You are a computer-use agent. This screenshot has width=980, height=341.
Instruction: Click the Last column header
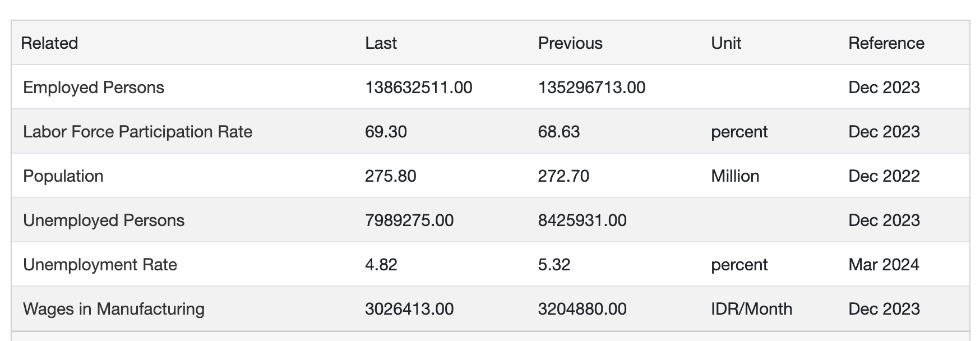[x=381, y=43]
